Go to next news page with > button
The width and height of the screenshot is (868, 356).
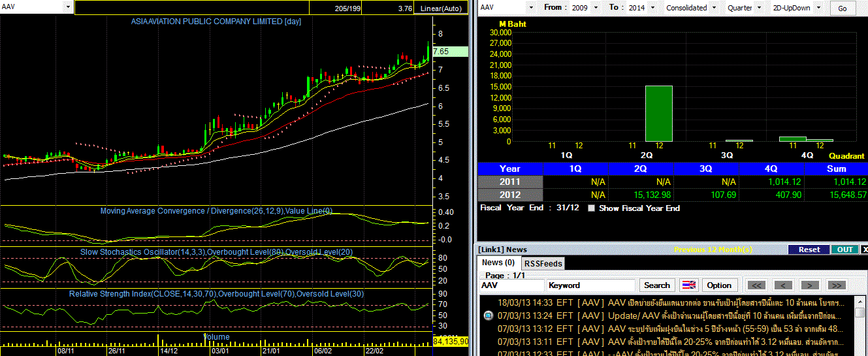[810, 285]
